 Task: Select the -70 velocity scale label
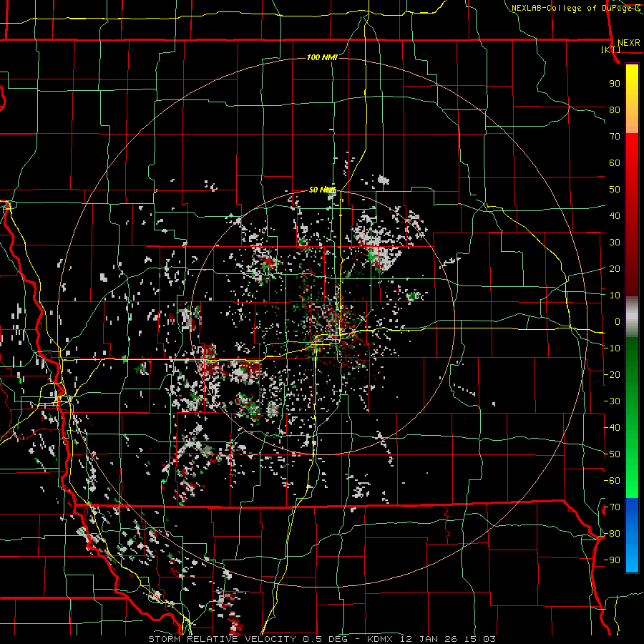point(612,507)
